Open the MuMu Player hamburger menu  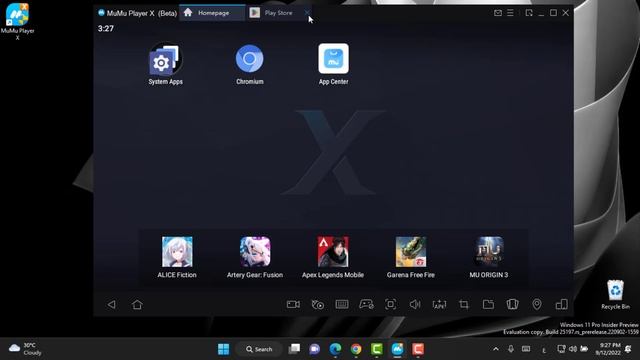[510, 13]
